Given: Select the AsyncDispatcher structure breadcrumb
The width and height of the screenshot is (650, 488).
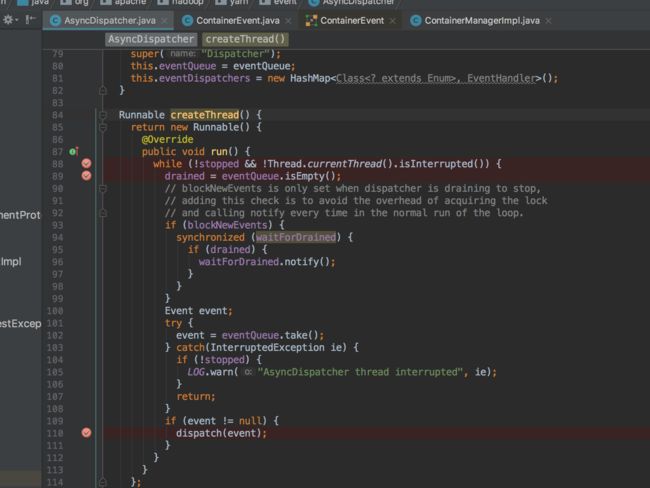Looking at the screenshot, I should [151, 39].
